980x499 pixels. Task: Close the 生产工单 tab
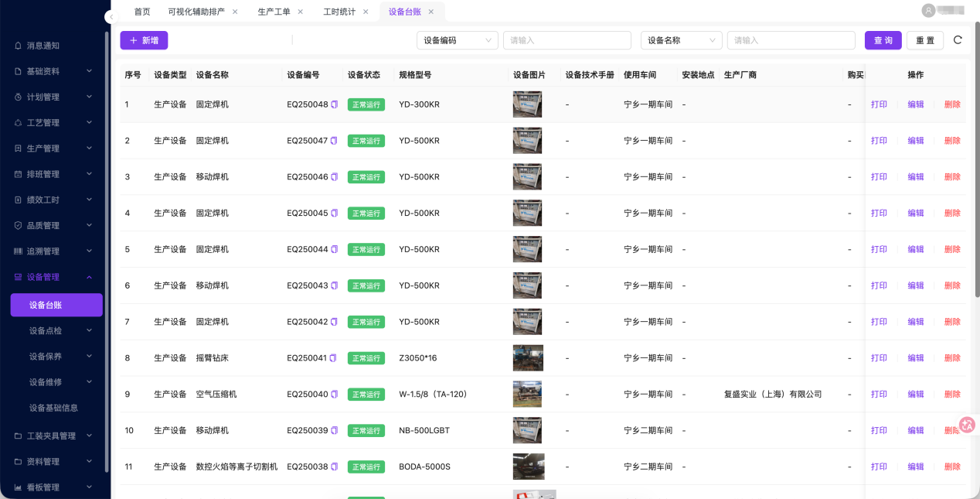301,12
